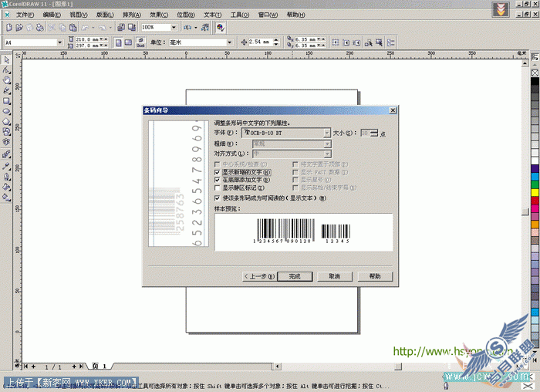Viewport: 540px width, 392px height.
Task: Click the page width 210.0 mm field
Action: tap(86, 39)
